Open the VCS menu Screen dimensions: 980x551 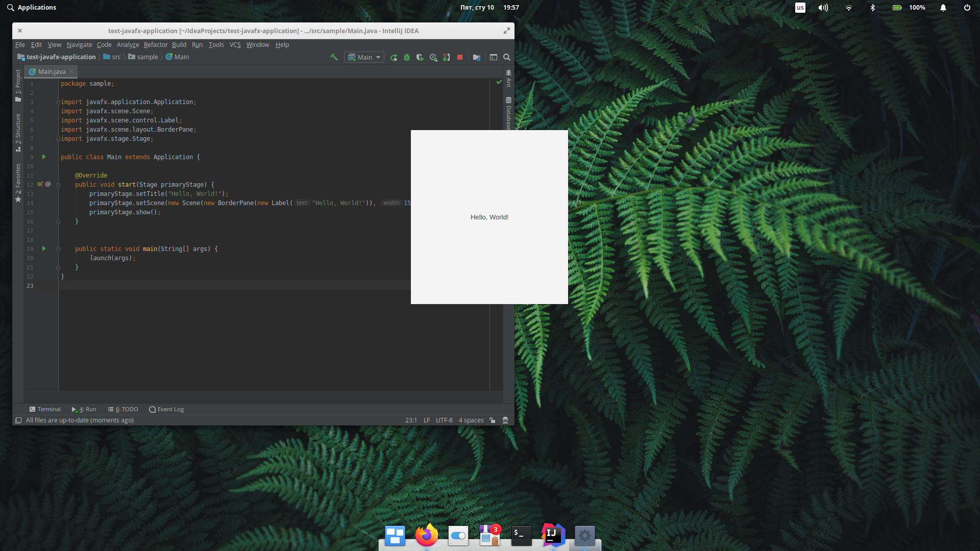235,45
